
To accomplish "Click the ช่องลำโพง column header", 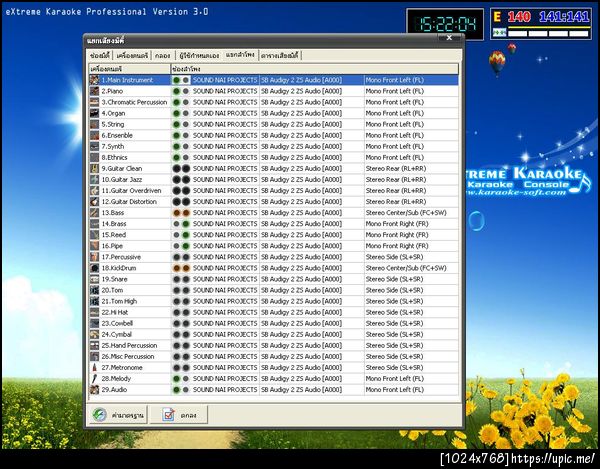I will (x=314, y=69).
